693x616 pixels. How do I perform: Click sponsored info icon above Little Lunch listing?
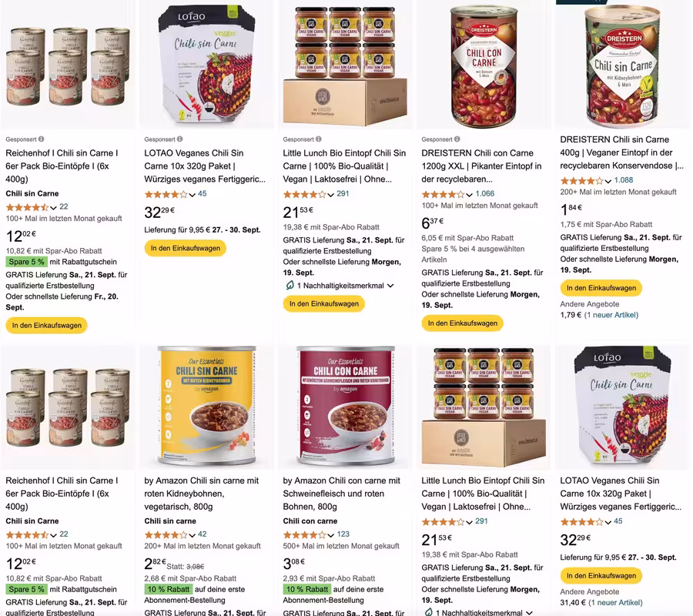(319, 139)
